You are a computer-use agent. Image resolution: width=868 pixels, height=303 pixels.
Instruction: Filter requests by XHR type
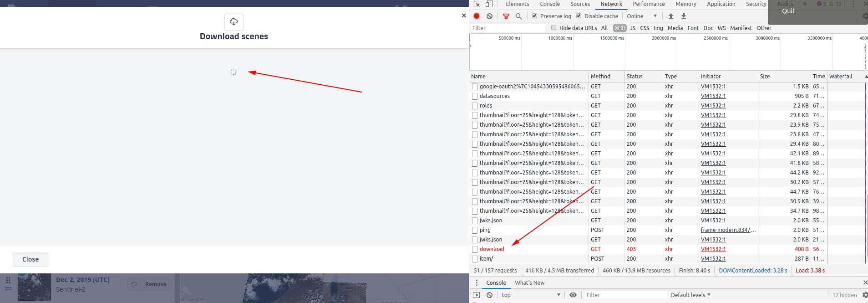point(619,28)
